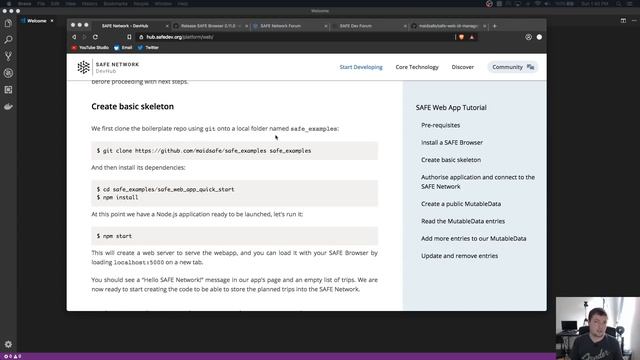640x360 pixels.
Task: Select the Welcome tab in VS Code
Action: (x=36, y=21)
